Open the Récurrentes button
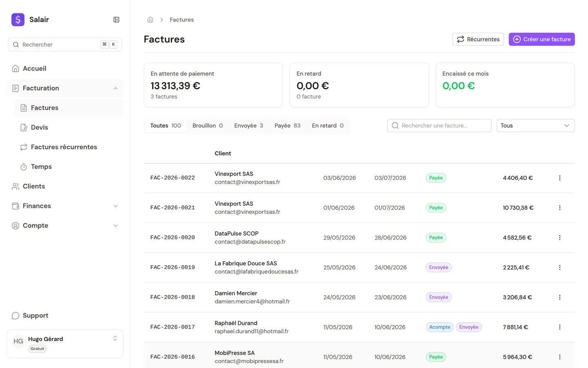 tap(478, 39)
